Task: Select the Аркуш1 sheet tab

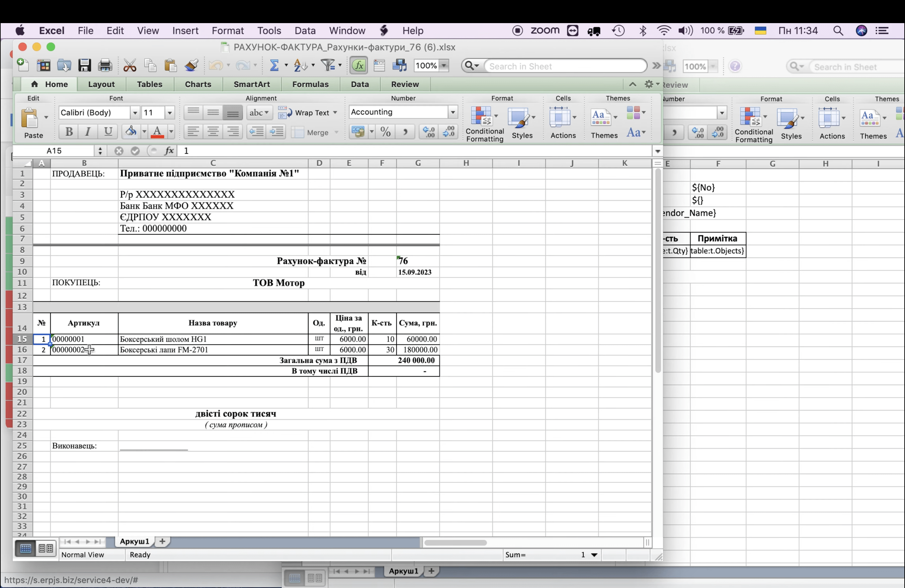Action: (x=134, y=541)
